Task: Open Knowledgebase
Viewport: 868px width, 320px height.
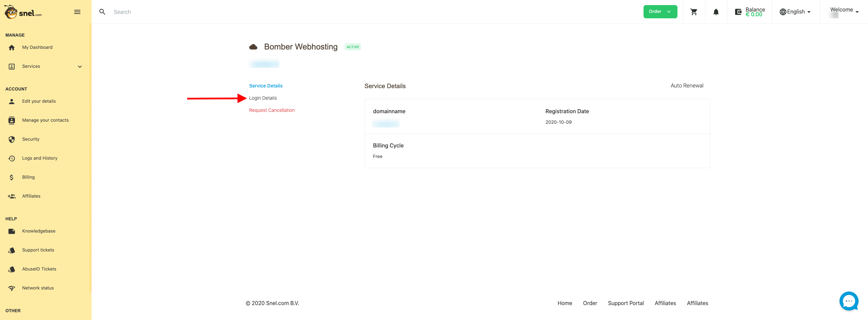Action: [39, 231]
